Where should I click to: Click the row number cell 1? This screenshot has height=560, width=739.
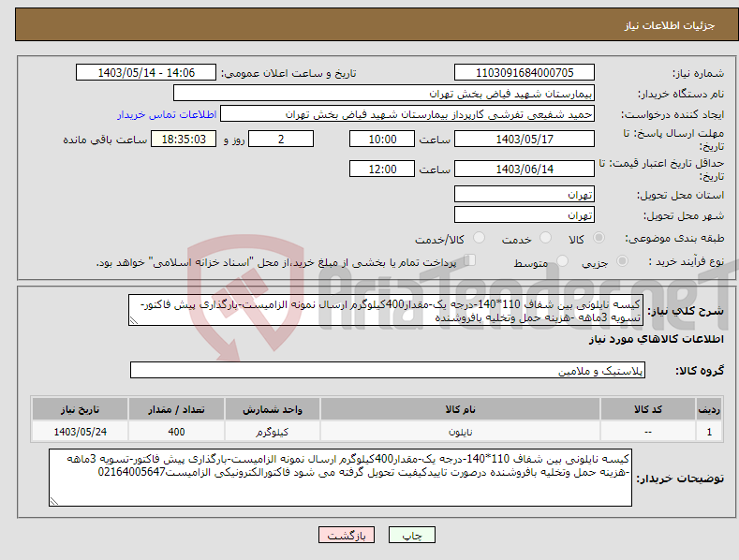[x=709, y=432]
